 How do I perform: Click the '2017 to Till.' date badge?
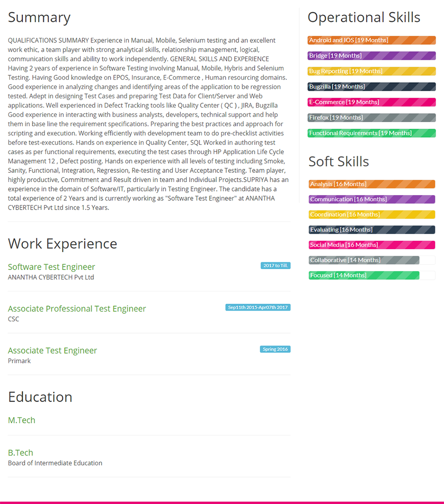275,266
